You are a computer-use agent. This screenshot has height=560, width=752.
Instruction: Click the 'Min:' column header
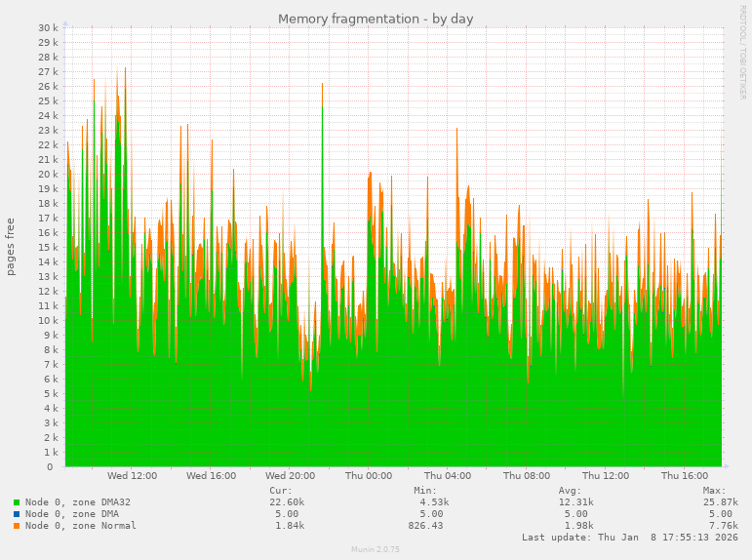[425, 491]
